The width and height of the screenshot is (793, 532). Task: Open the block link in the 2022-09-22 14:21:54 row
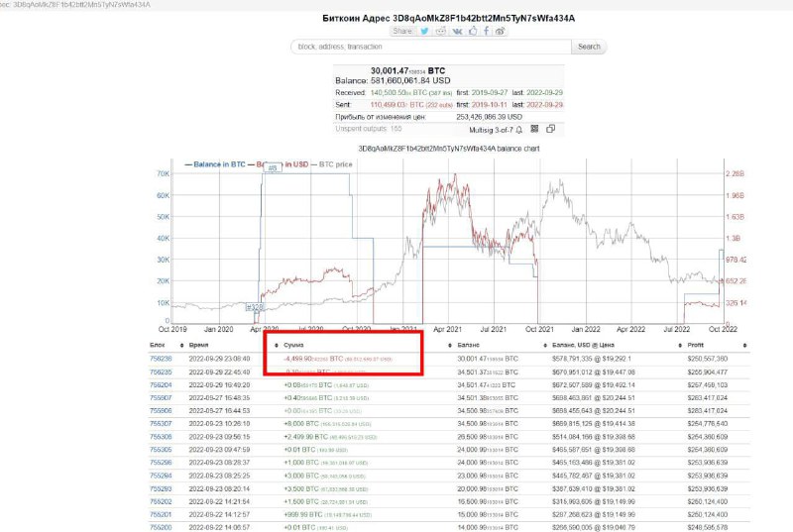[x=161, y=501]
